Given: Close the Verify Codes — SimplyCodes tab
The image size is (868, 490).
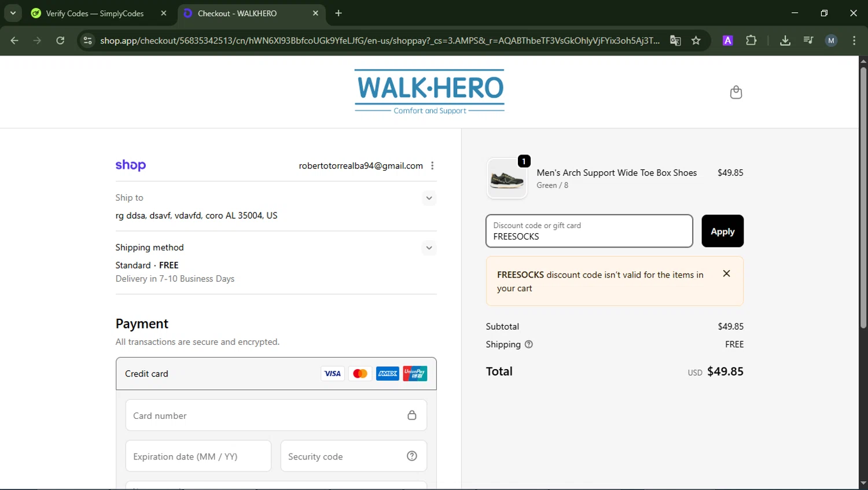Looking at the screenshot, I should 164,13.
